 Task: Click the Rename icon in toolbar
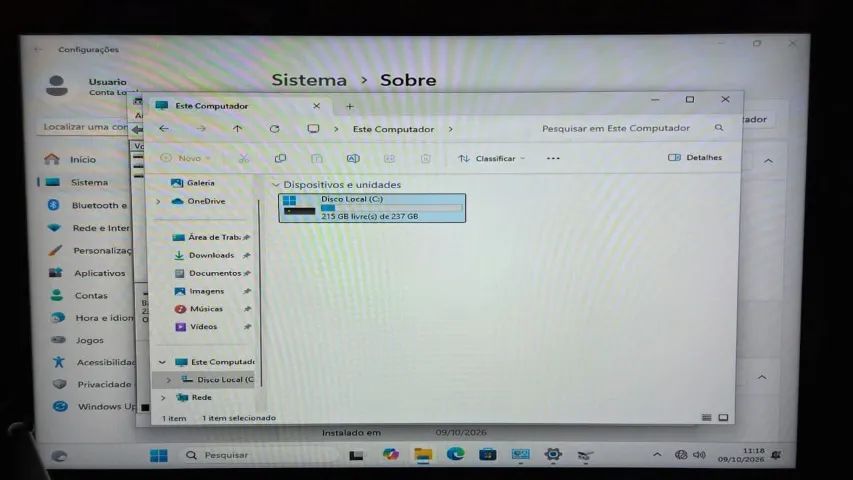[353, 158]
